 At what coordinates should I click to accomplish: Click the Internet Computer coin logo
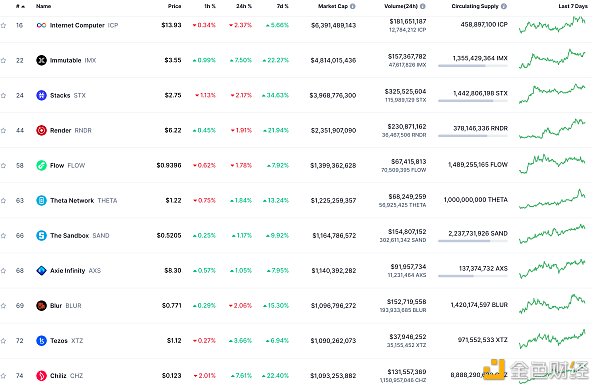[x=41, y=25]
